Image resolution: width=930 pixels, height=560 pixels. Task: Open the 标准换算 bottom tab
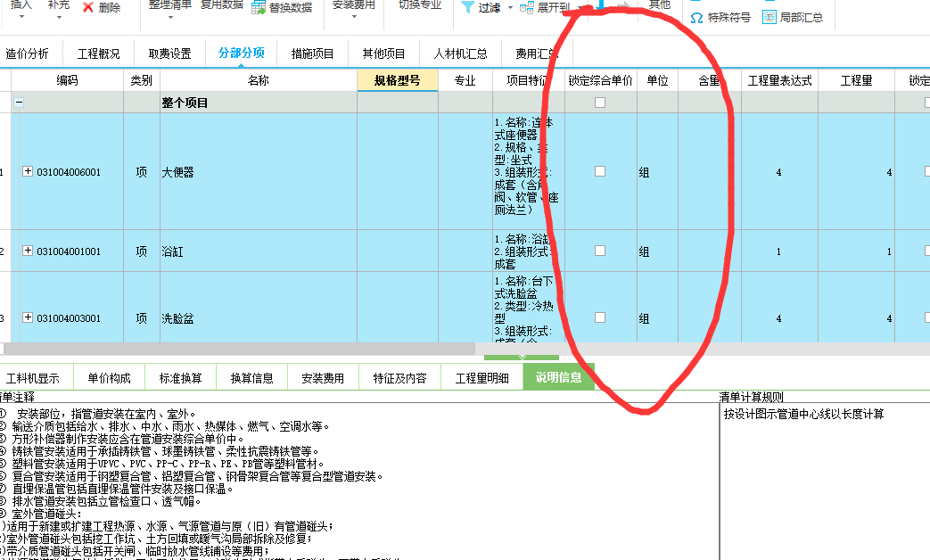(x=181, y=378)
